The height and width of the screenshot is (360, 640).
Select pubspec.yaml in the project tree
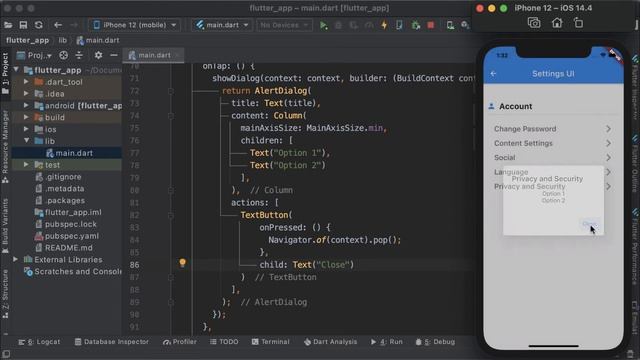tap(71, 236)
